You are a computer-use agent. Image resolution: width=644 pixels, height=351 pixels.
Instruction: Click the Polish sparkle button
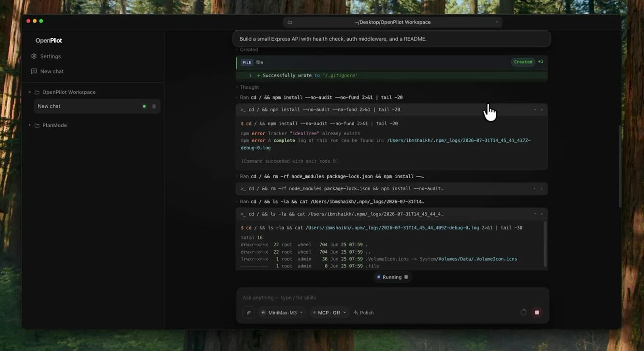(363, 313)
